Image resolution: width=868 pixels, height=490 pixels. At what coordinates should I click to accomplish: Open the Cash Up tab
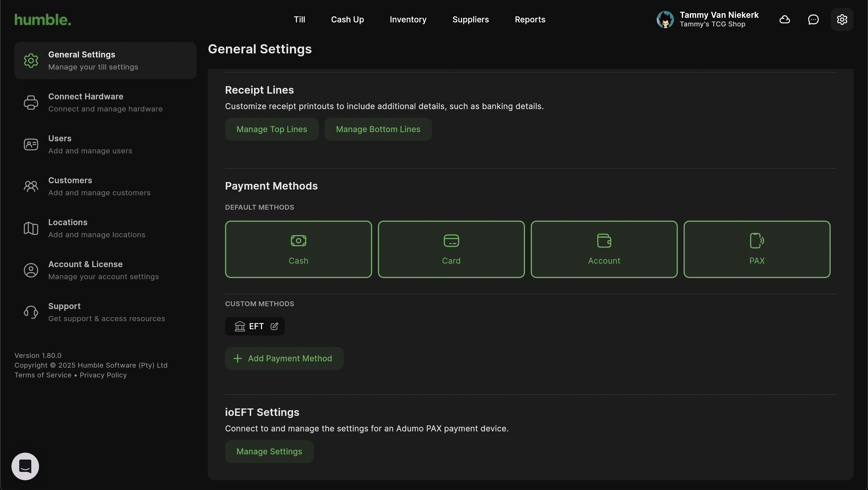[347, 20]
